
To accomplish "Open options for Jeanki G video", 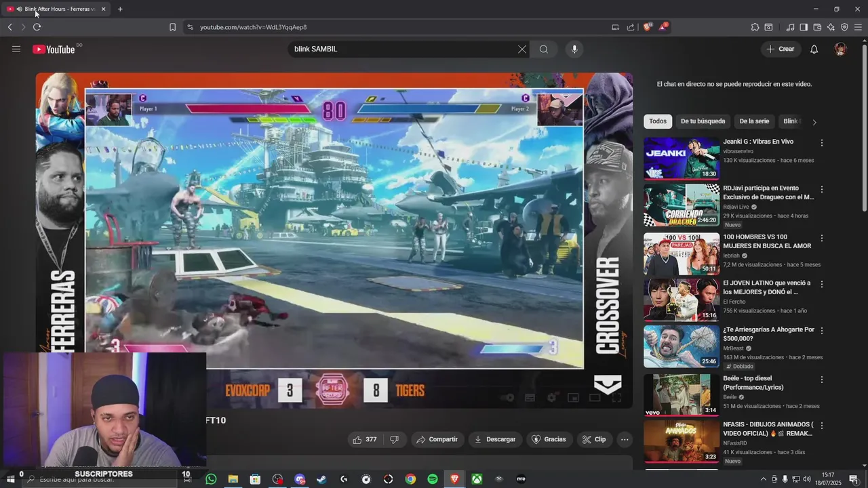I will tap(821, 143).
